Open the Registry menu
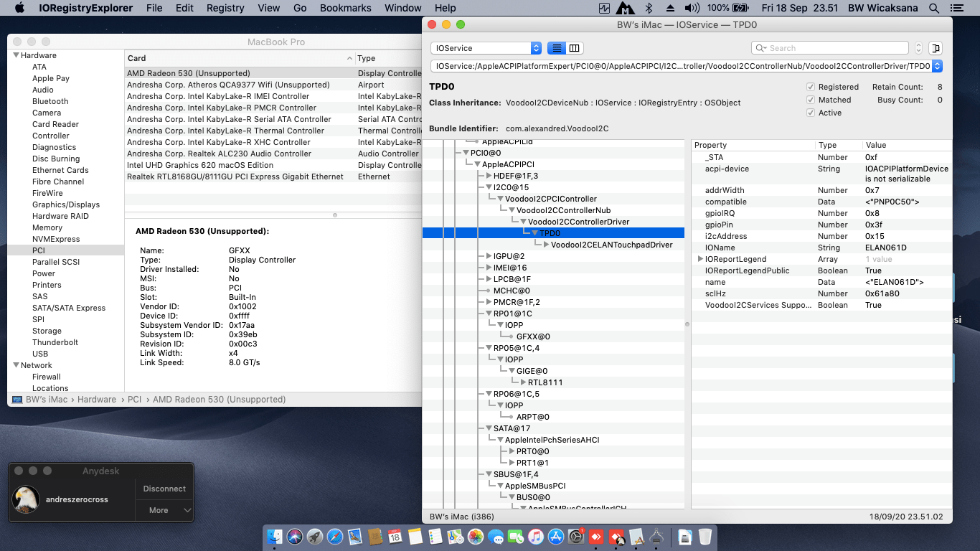Viewport: 980px width, 551px height. click(225, 8)
